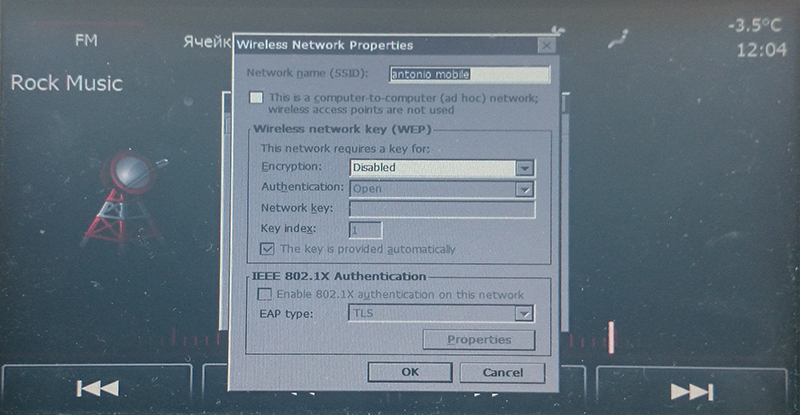Click the OK button
Screen dimensions: 800x415
(410, 372)
